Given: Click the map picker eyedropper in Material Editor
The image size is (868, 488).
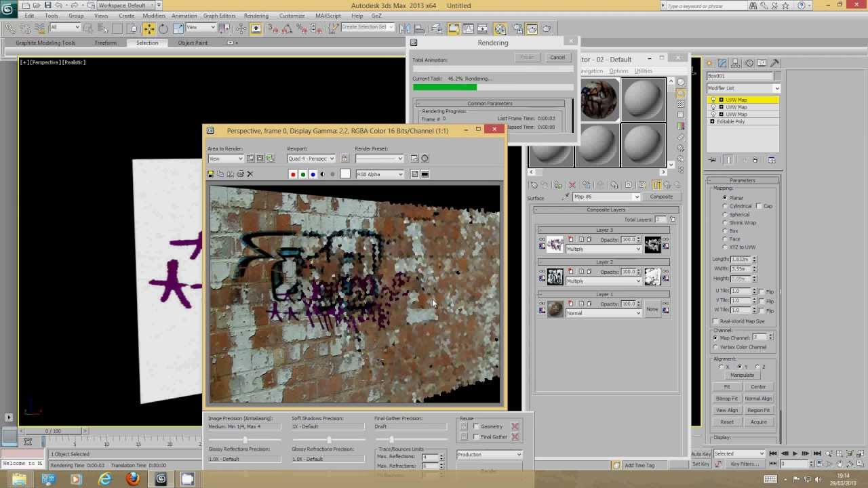Looking at the screenshot, I should pos(566,197).
